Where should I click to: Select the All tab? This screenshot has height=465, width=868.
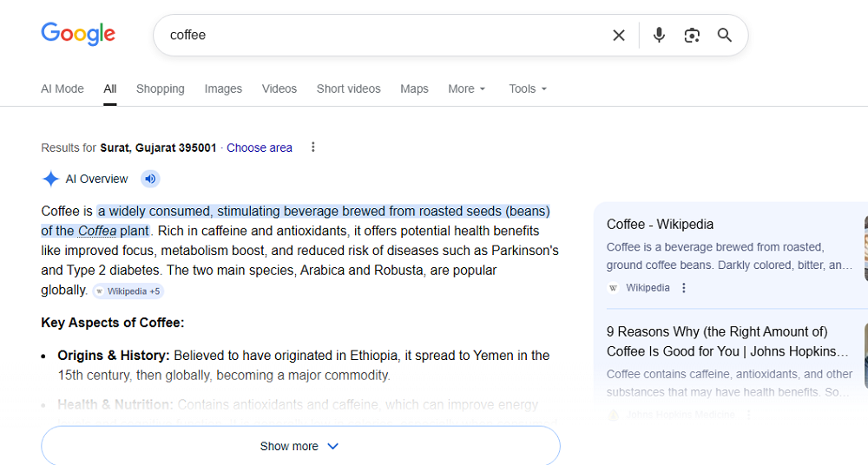click(110, 88)
